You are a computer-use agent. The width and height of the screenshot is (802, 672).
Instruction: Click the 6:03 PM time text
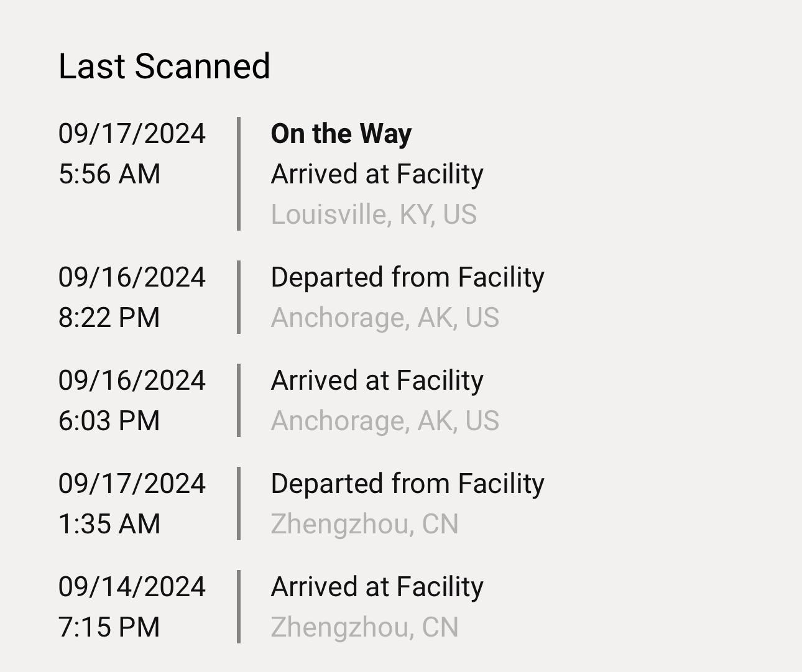[109, 421]
